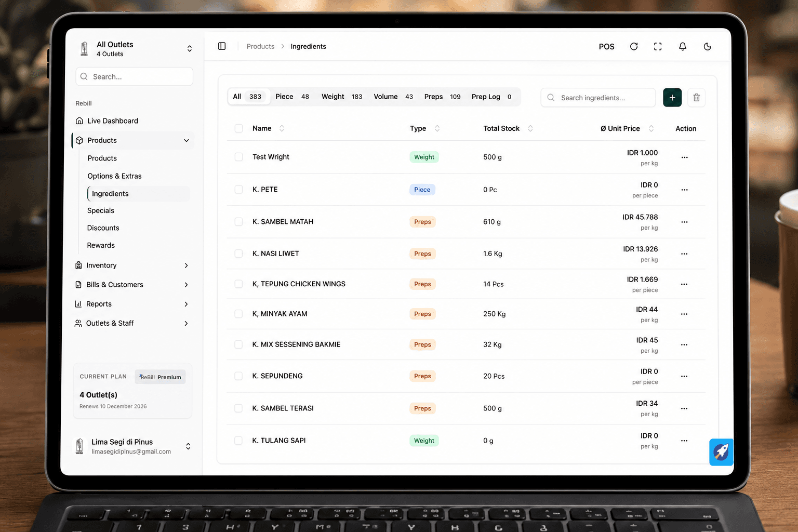This screenshot has height=532, width=798.
Task: Select the Weight 183 tab
Action: click(342, 97)
